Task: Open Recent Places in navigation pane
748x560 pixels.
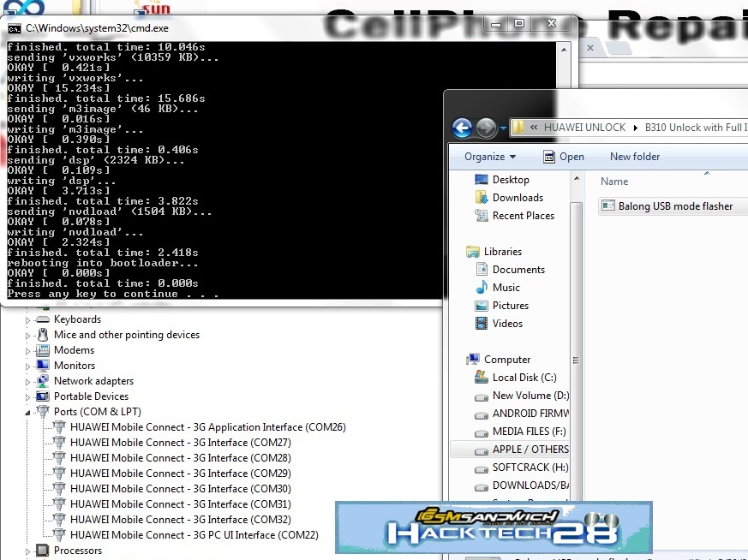Action: (x=514, y=216)
